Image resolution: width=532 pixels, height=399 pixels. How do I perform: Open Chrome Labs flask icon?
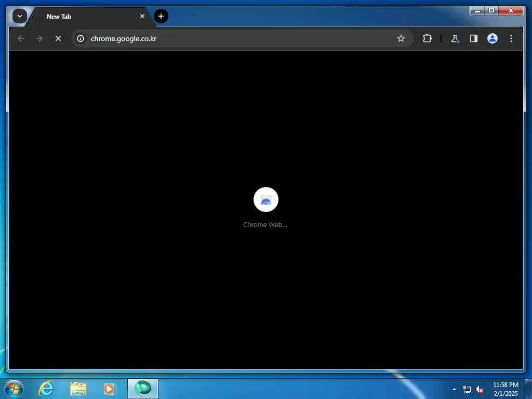click(x=455, y=38)
